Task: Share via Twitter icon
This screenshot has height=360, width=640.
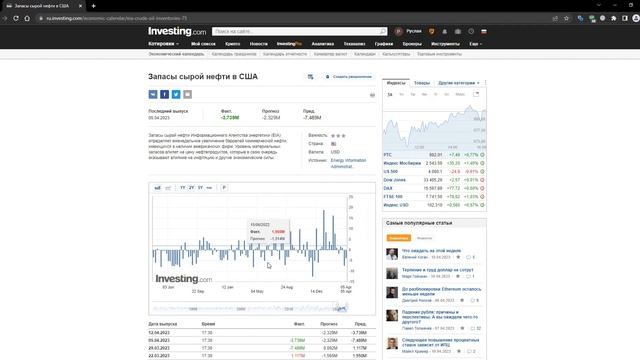Action: (176, 94)
